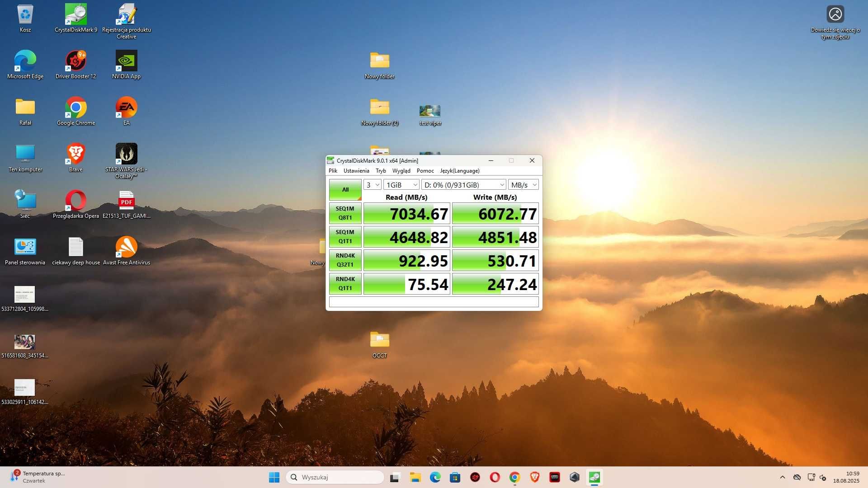Select the Rejestracja produktu Creative shortcut
This screenshot has width=868, height=488.
pos(127,22)
